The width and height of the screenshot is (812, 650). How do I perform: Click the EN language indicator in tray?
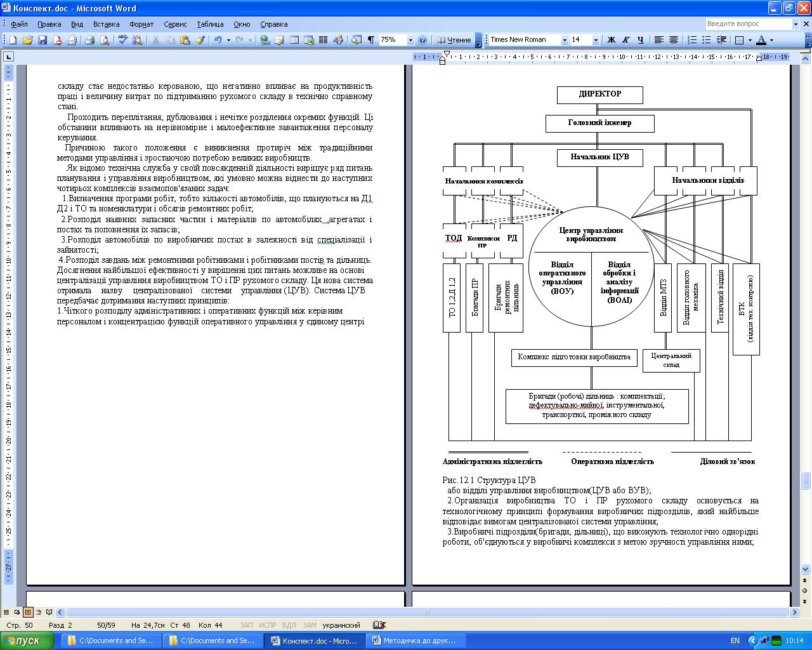735,640
